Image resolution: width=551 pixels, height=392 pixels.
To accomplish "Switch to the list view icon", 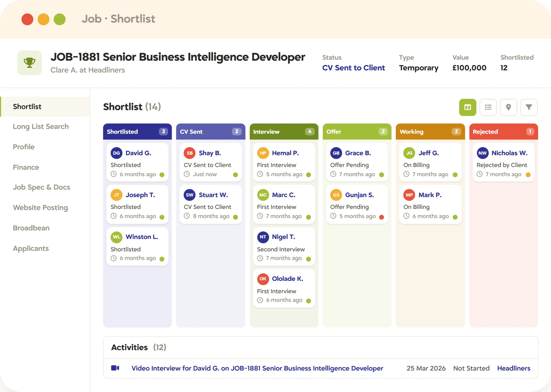I will coord(488,107).
